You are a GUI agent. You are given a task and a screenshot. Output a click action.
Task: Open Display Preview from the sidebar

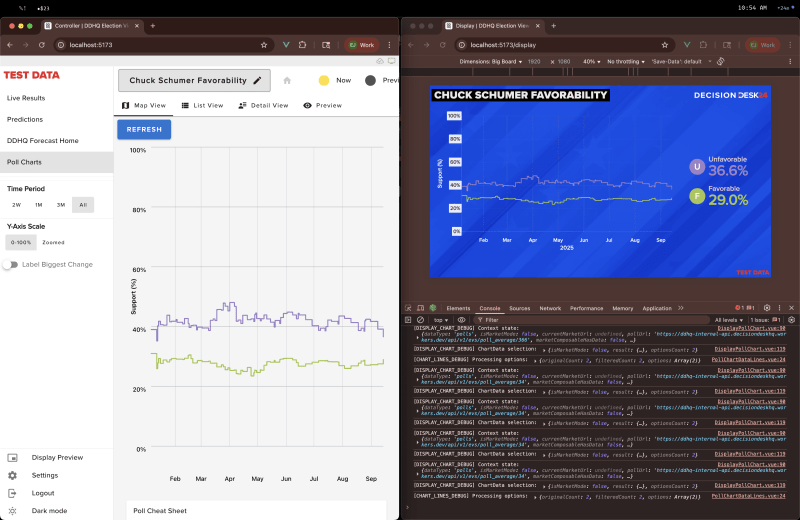click(x=57, y=457)
